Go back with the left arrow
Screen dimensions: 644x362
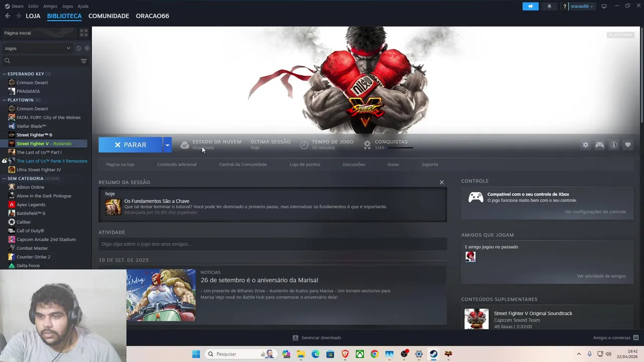point(8,16)
